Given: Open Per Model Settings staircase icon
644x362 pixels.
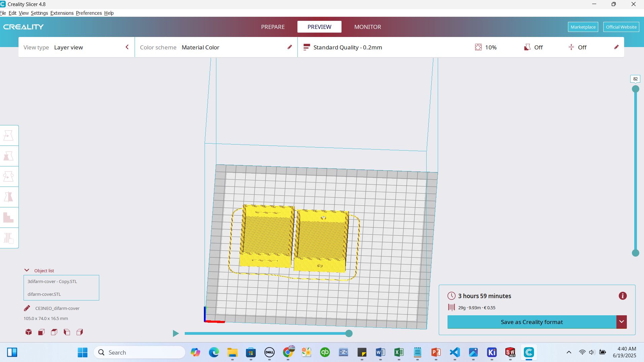Looking at the screenshot, I should (8, 217).
